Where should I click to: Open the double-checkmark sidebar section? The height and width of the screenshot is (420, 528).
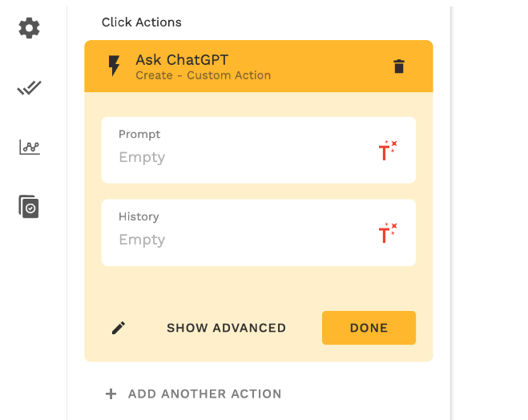coord(29,88)
